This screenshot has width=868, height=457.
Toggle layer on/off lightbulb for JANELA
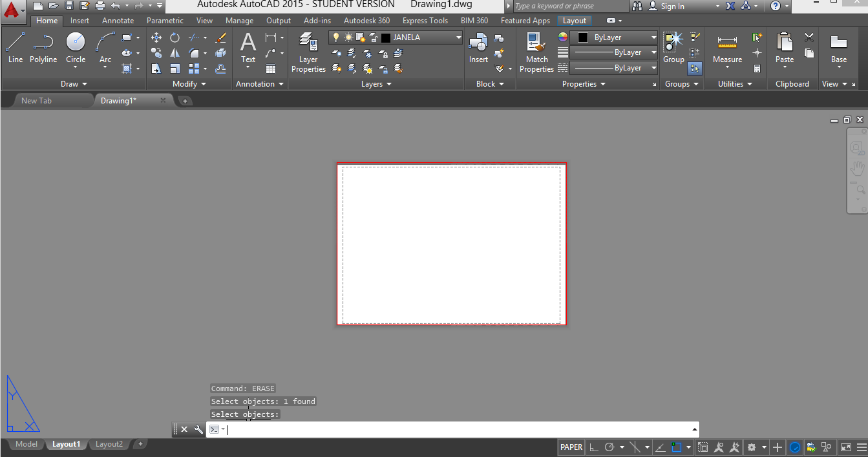pos(335,37)
